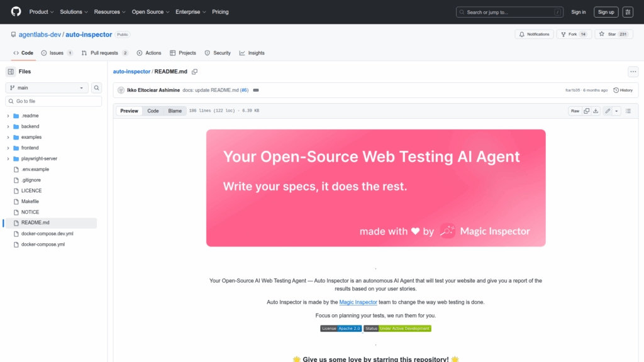This screenshot has width=644, height=362.
Task: Expand the frontend folder
Action: [x=8, y=148]
